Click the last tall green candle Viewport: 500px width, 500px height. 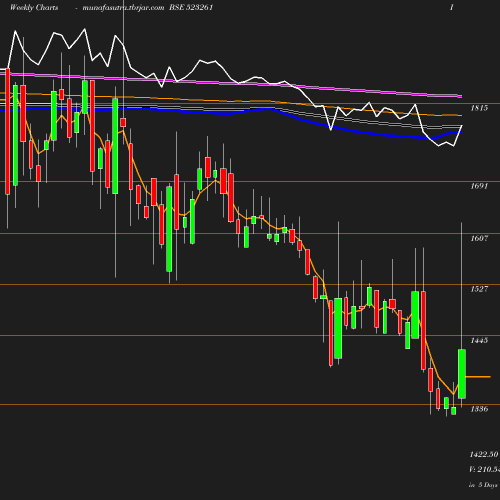[x=462, y=374]
